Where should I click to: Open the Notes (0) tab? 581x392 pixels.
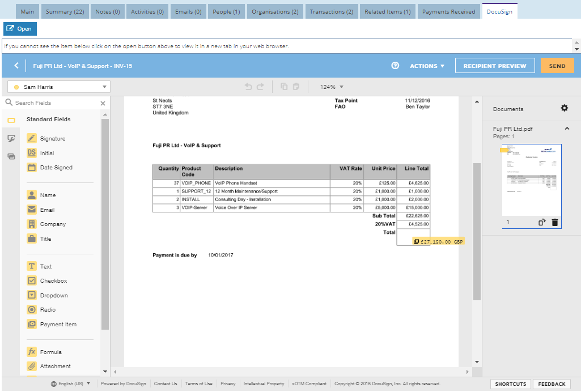click(x=108, y=11)
